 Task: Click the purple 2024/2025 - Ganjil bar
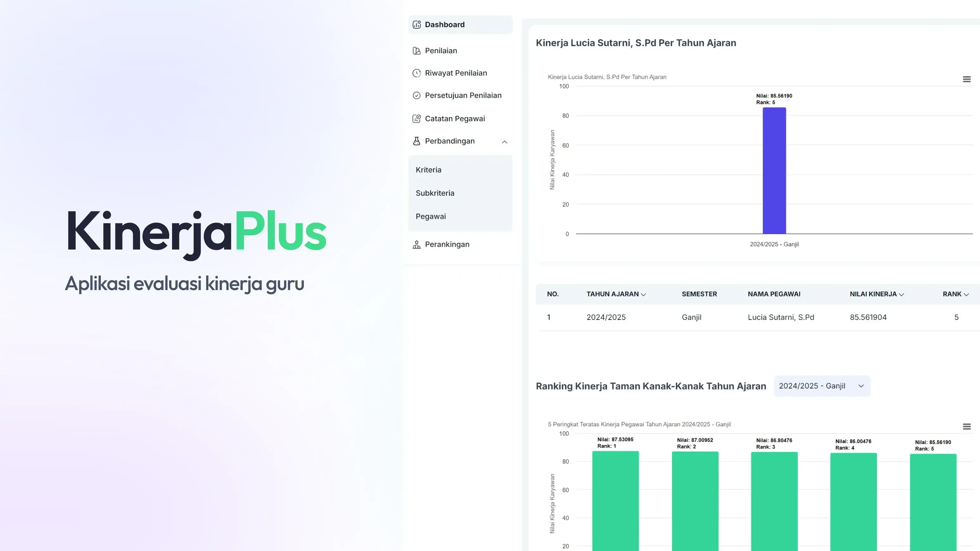774,171
